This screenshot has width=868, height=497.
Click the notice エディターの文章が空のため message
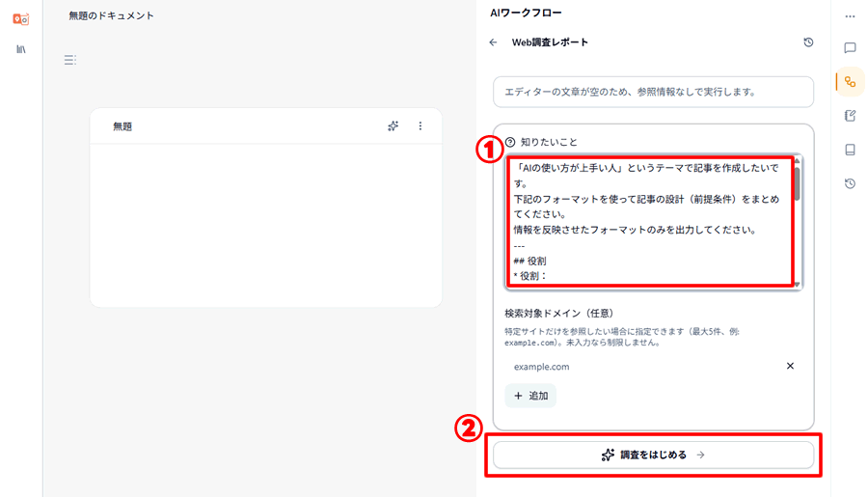[653, 92]
